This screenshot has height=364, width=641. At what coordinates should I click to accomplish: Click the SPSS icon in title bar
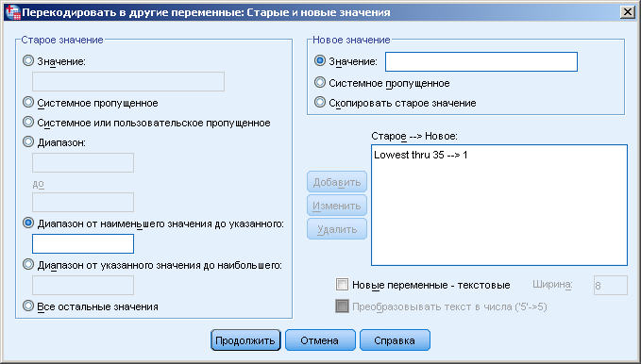click(x=13, y=12)
